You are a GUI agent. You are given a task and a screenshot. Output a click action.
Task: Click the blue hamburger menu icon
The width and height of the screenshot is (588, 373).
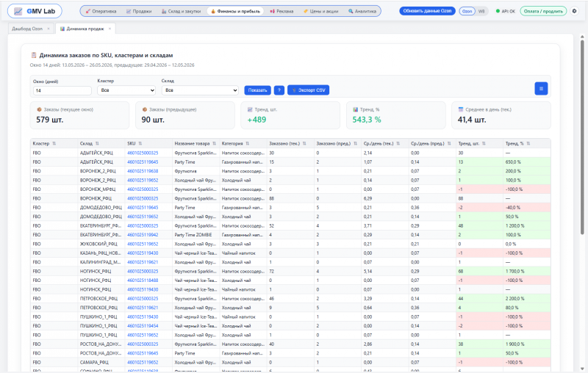tap(541, 89)
